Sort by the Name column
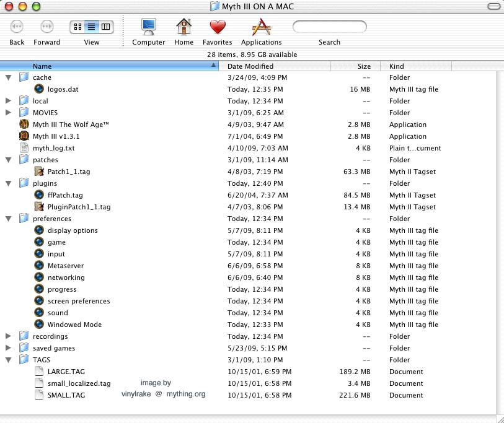This screenshot has height=423, width=504. click(109, 66)
